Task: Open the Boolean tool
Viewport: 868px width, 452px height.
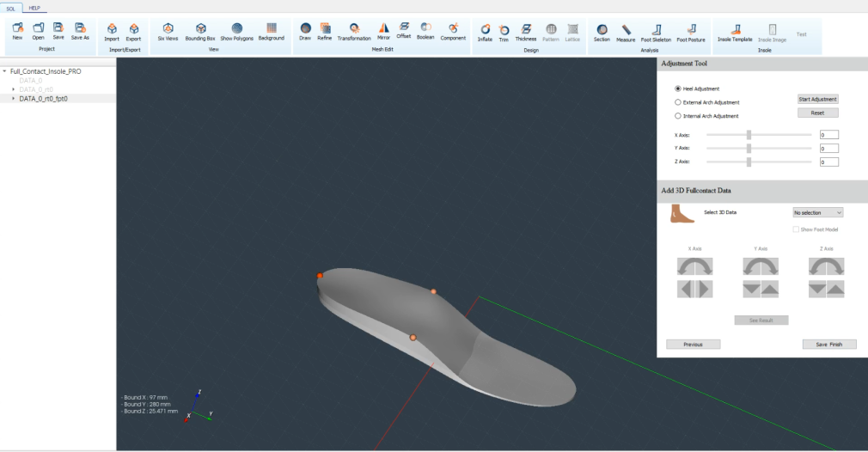Action: [x=425, y=30]
